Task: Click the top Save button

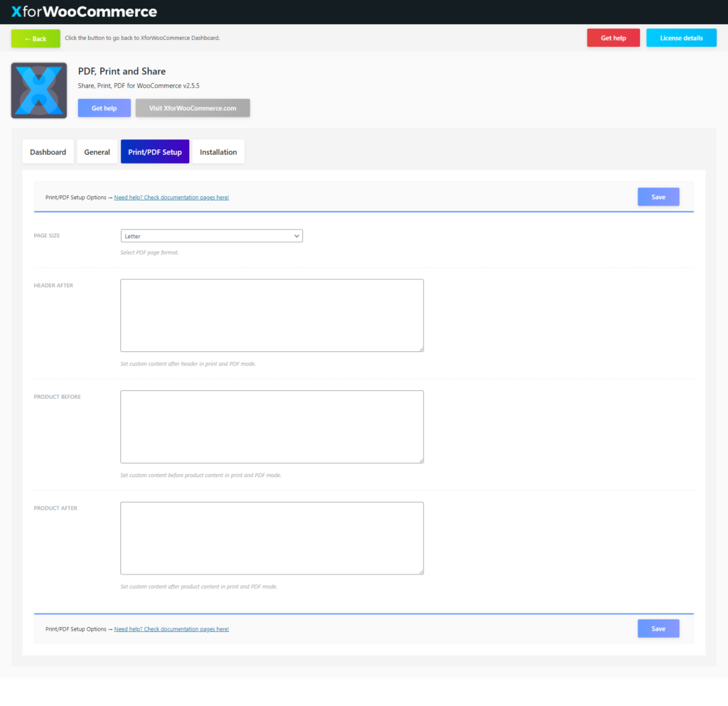Action: pyautogui.click(x=658, y=197)
